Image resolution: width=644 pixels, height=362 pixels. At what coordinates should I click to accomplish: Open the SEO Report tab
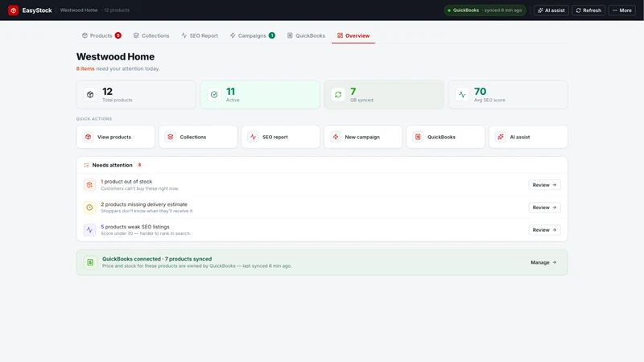[200, 35]
